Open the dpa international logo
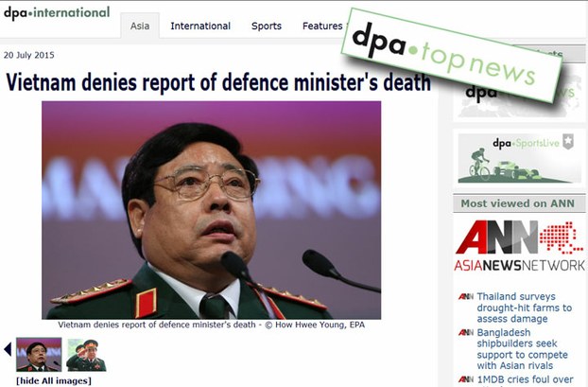 point(57,13)
